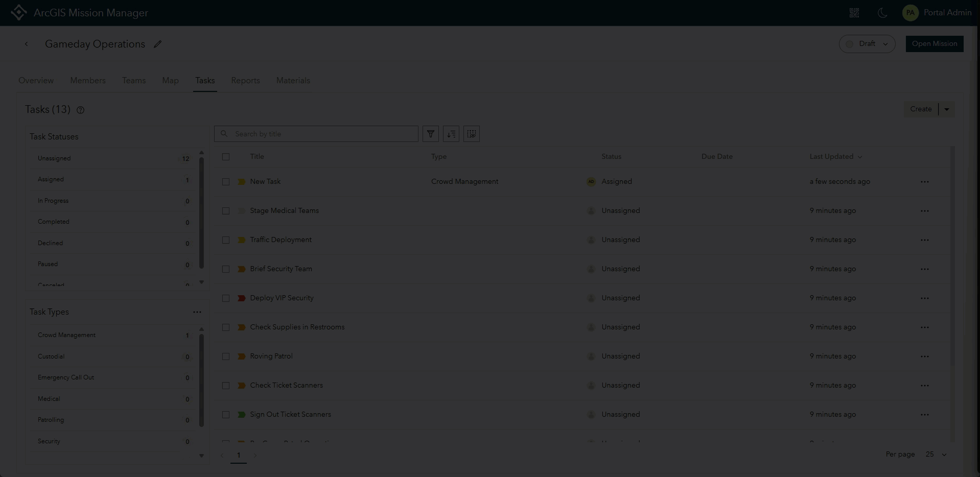Toggle dark mode with the moon icon
Viewport: 980px width, 477px height.
pyautogui.click(x=882, y=13)
